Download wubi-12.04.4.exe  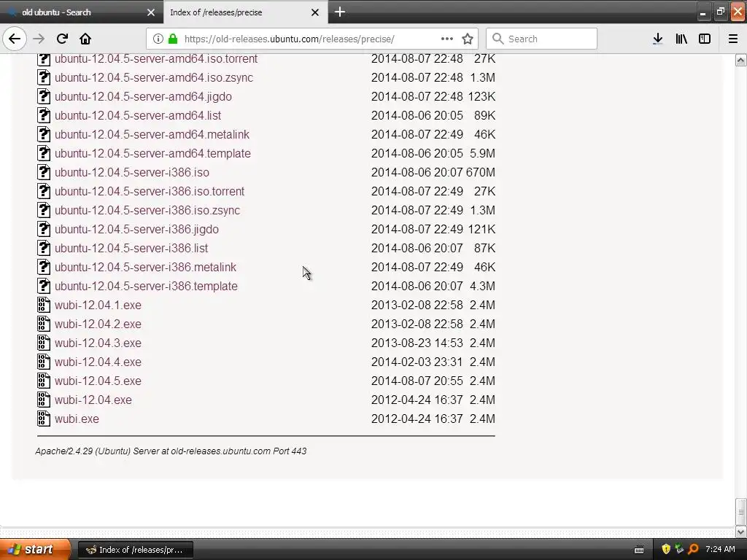[98, 362]
